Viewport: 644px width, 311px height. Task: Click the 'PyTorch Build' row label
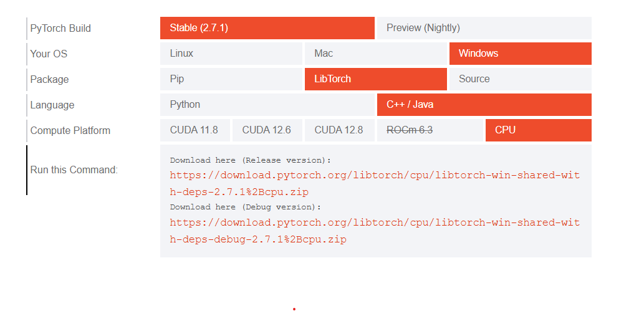60,28
